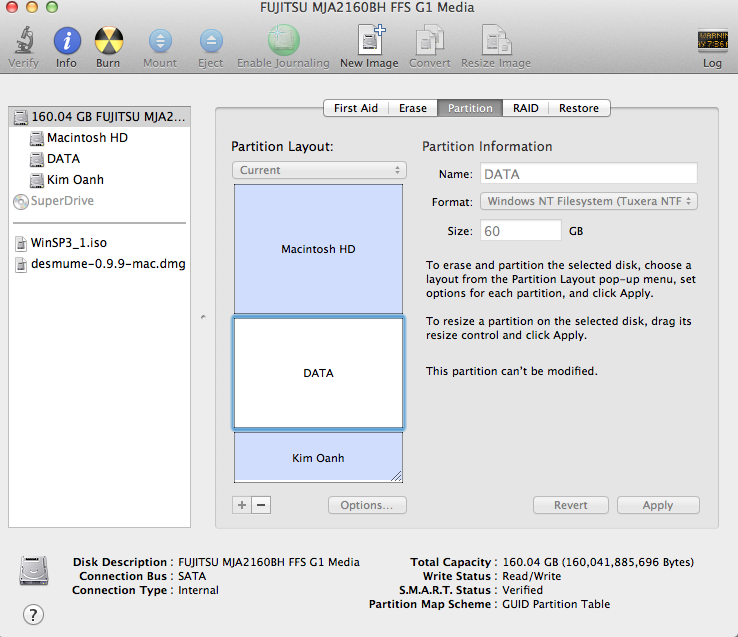The image size is (738, 637).
Task: Remove partition with minus button
Action: (261, 505)
